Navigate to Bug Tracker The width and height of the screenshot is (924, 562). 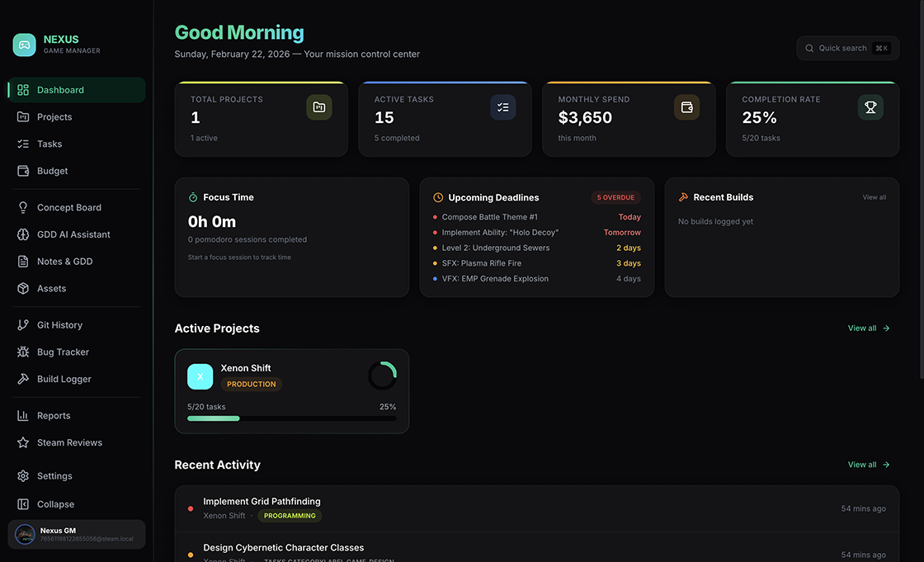pyautogui.click(x=77, y=352)
